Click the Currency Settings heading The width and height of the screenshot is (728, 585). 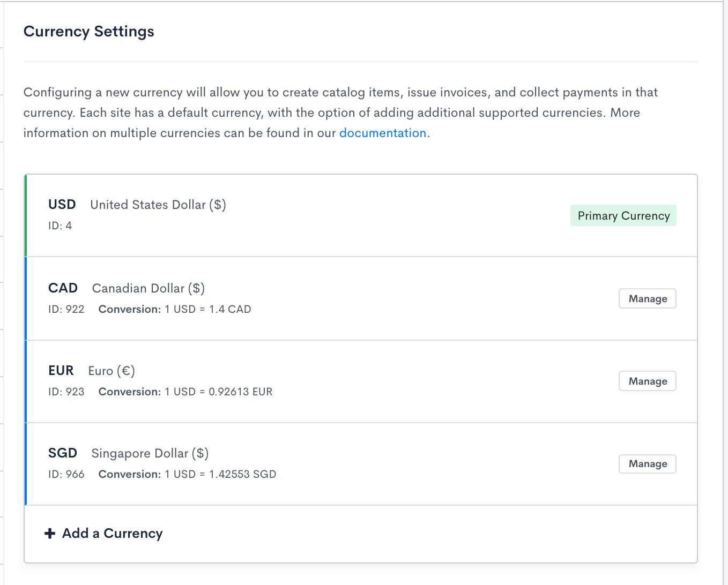[x=89, y=32]
